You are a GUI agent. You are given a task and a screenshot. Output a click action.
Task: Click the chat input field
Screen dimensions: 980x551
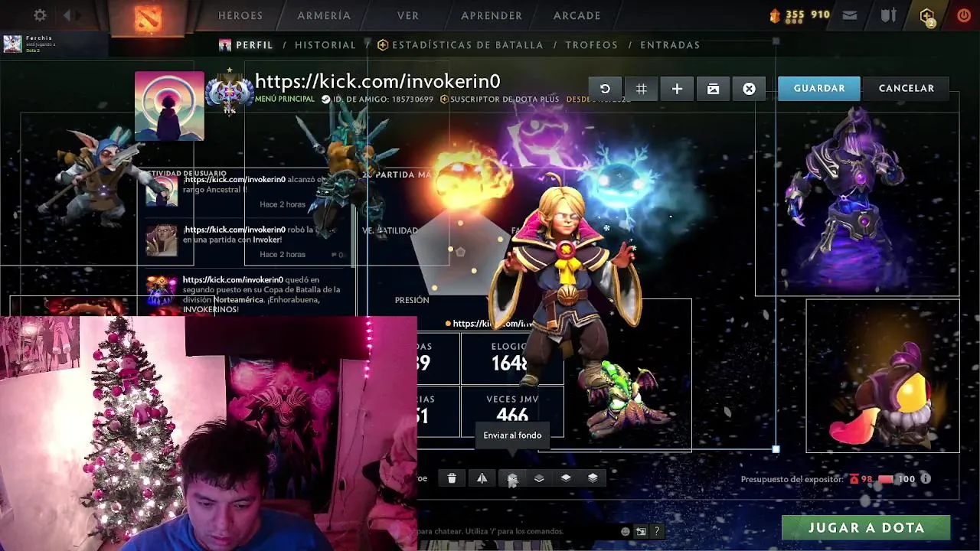coord(517,531)
